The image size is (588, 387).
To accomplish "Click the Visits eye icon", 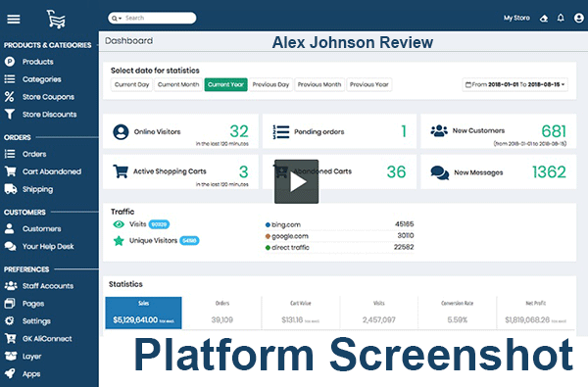I will (119, 224).
